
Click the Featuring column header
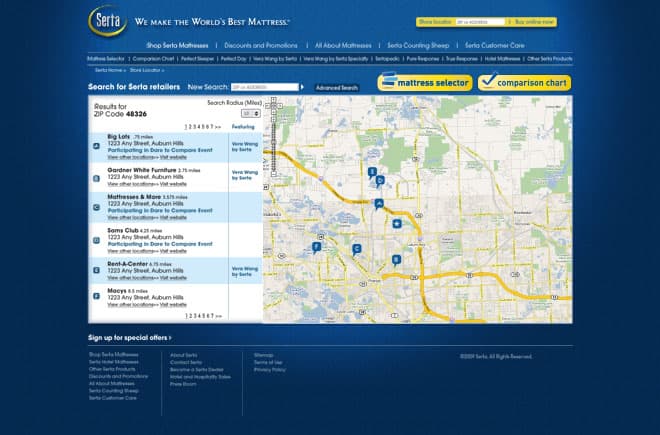(243, 127)
